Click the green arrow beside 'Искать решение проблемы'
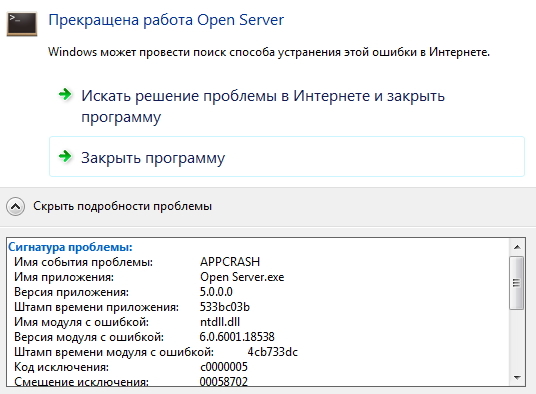 [65, 94]
